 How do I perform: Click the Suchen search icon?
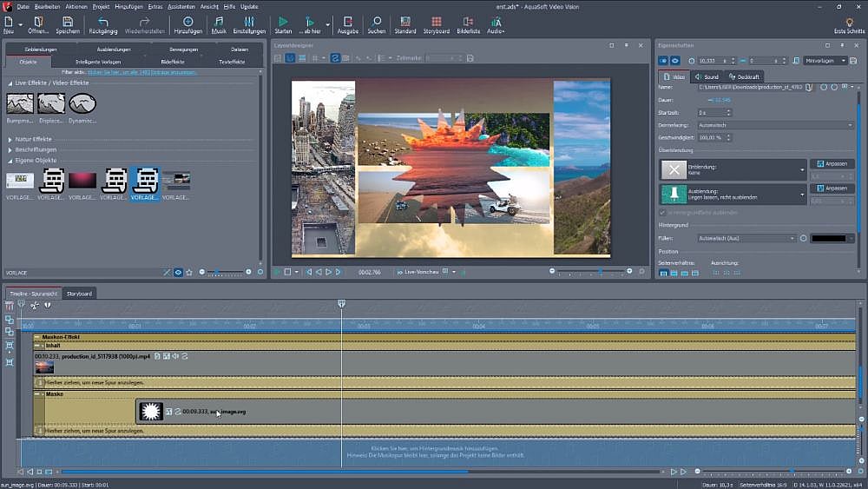tap(376, 21)
